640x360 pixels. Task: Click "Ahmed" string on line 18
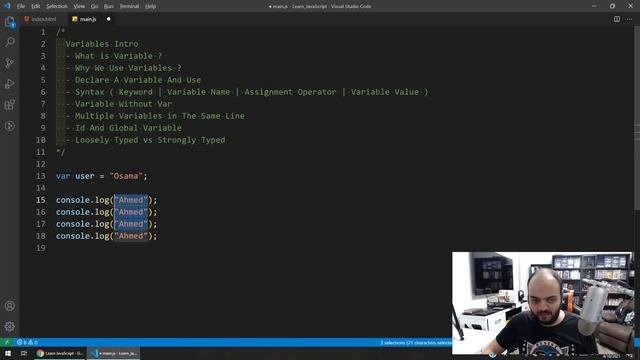tap(131, 236)
